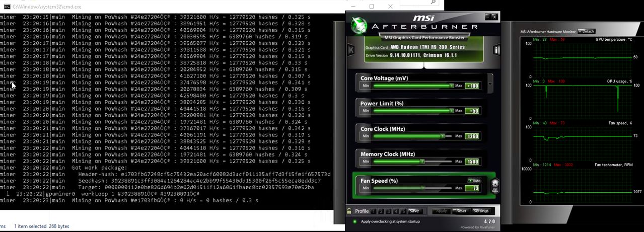Screen dimensions: 644x232
Task: Select profile slot 3
Action: pyautogui.click(x=389, y=211)
